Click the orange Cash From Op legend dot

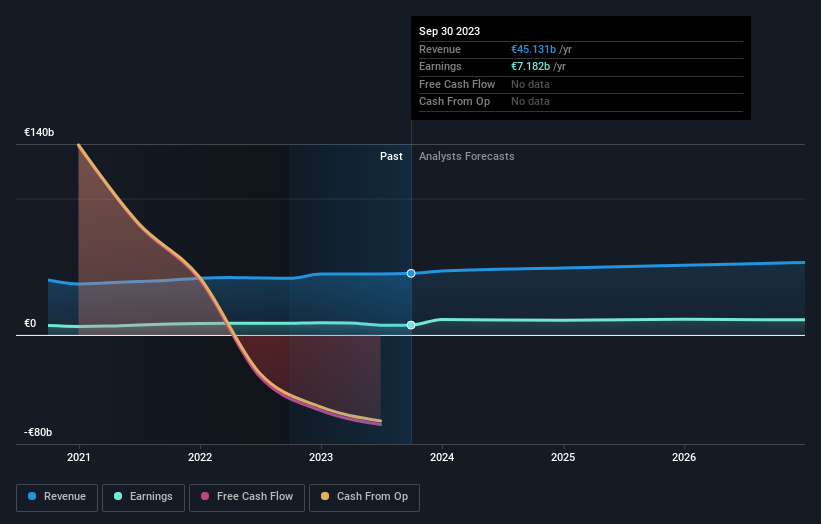point(325,496)
